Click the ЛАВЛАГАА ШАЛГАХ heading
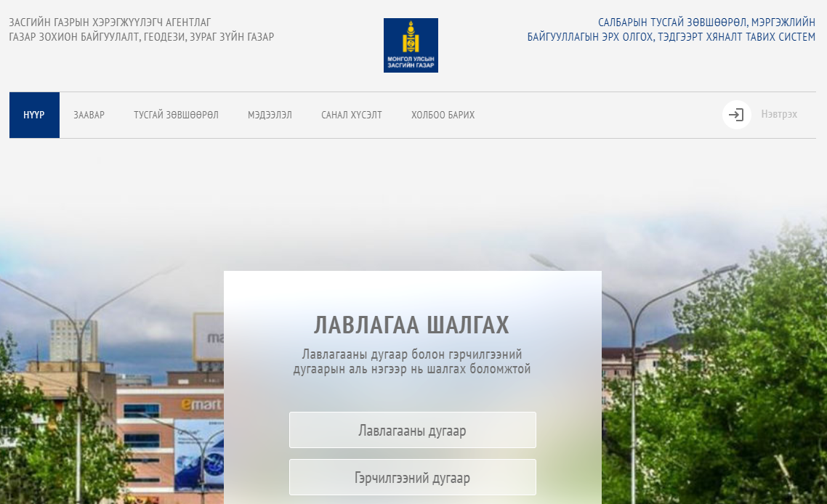 click(x=412, y=325)
